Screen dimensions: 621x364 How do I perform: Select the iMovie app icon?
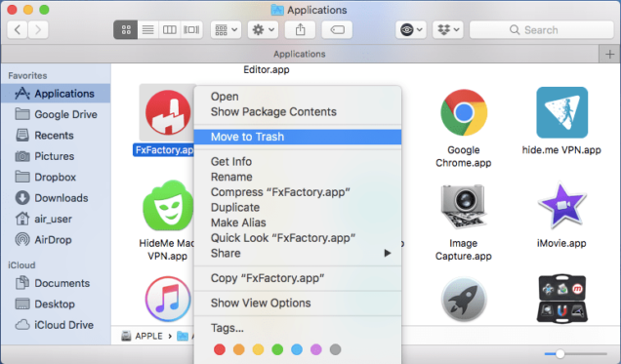point(561,206)
